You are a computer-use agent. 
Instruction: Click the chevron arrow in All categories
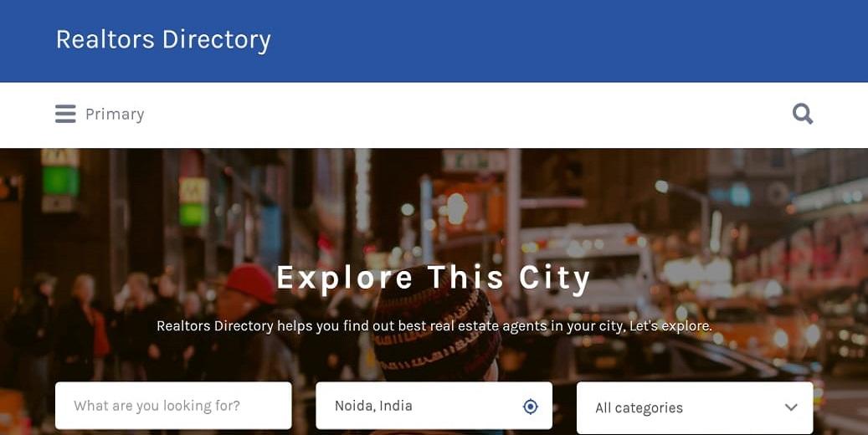click(x=791, y=407)
